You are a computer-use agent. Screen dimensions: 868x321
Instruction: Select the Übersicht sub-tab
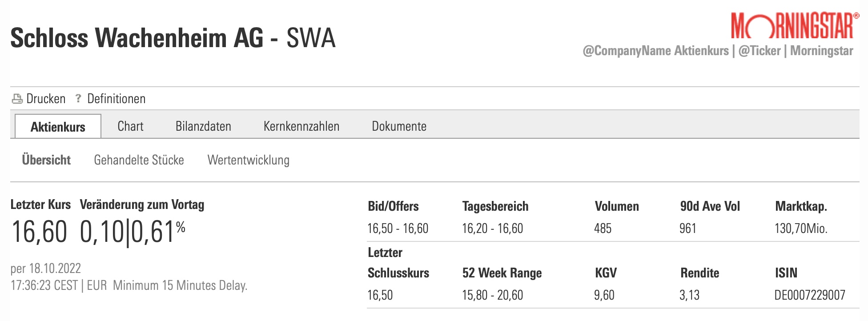46,160
